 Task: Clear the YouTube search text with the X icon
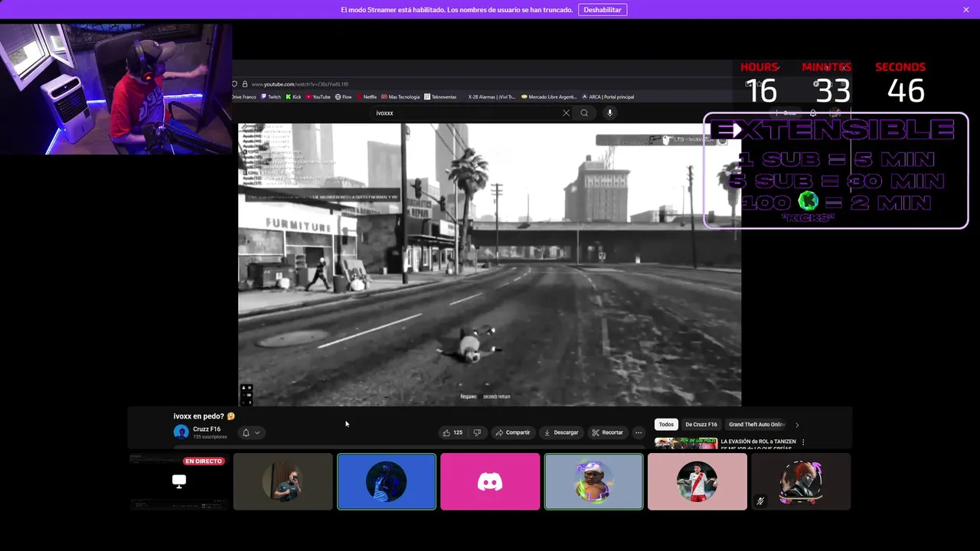pos(567,113)
